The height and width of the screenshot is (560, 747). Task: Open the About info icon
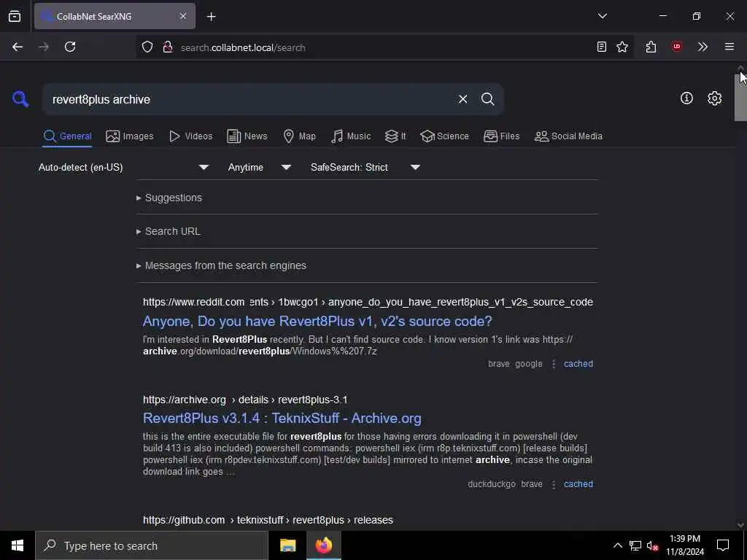point(686,98)
